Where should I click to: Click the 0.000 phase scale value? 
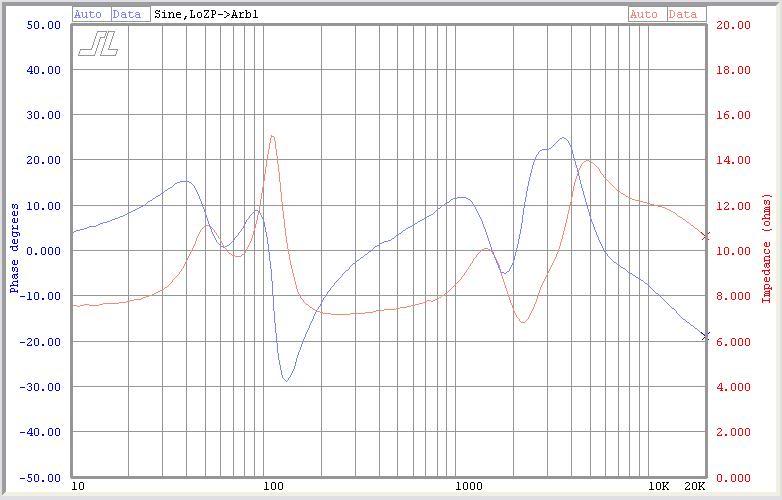pyautogui.click(x=43, y=251)
